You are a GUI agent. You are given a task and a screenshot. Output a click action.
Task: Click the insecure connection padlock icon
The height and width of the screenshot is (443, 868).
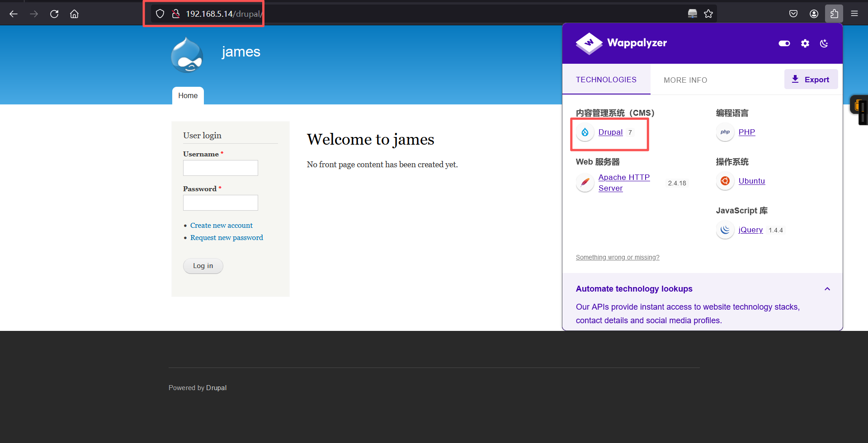[176, 14]
